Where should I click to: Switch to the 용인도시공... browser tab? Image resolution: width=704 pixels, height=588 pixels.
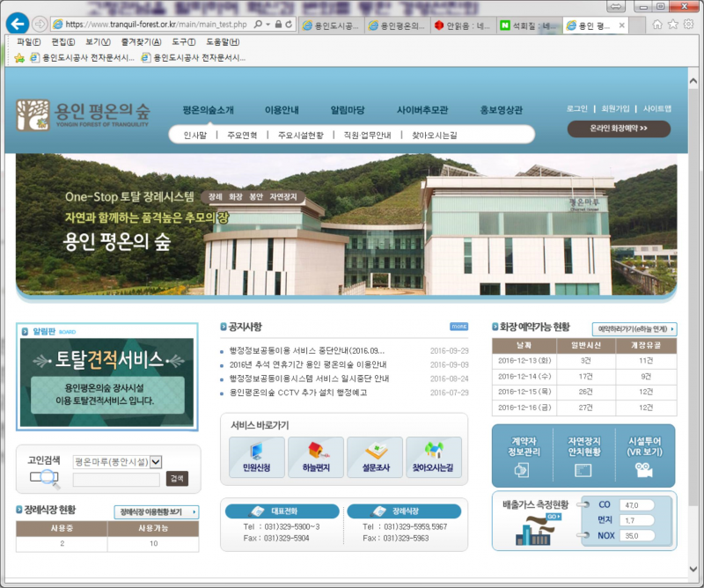332,26
